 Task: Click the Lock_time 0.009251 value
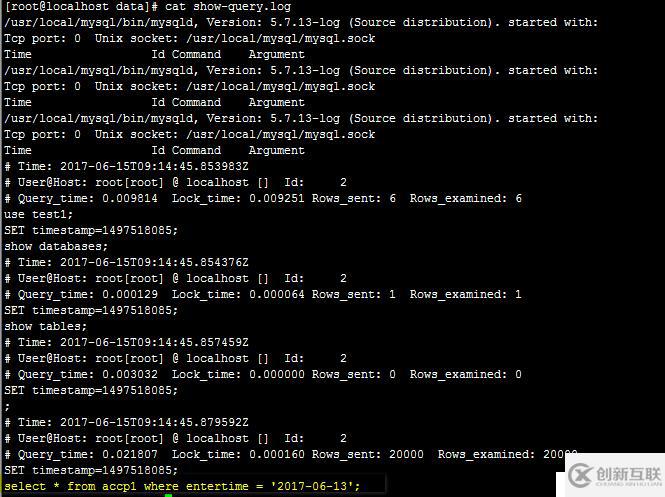pos(277,198)
